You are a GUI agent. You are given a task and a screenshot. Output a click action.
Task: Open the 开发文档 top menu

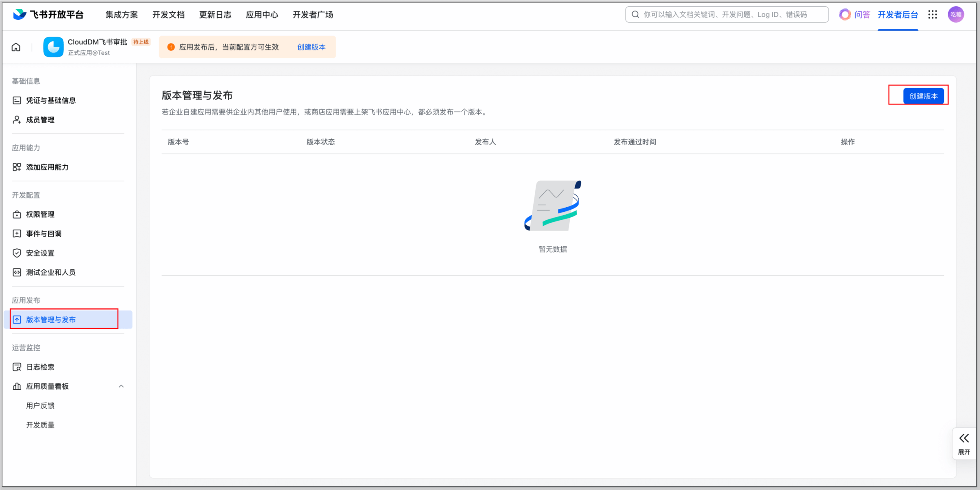tap(168, 15)
